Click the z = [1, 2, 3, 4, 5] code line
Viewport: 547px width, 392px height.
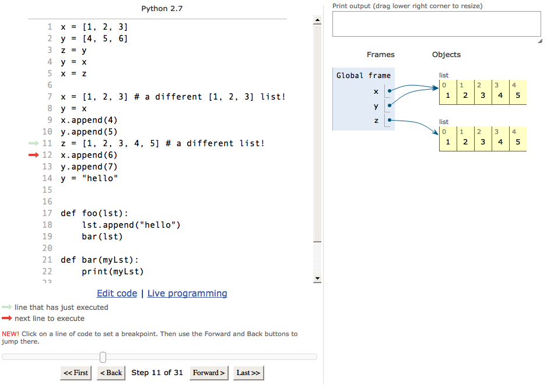coord(163,143)
